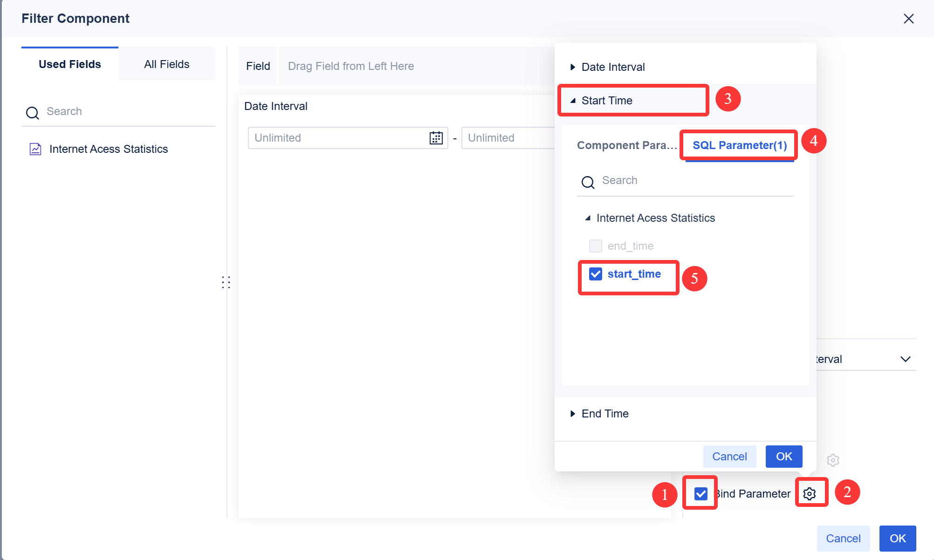Viewport: 934px width, 560px height.
Task: Switch to the Component Parameter tab
Action: (x=627, y=145)
